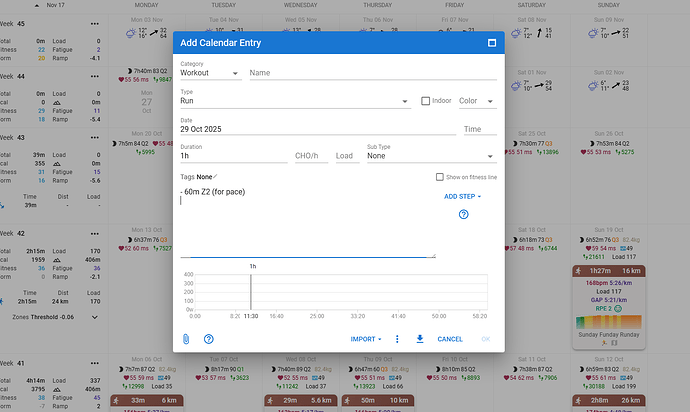Maximize the Add Calendar Entry dialog
The width and height of the screenshot is (690, 412).
492,43
